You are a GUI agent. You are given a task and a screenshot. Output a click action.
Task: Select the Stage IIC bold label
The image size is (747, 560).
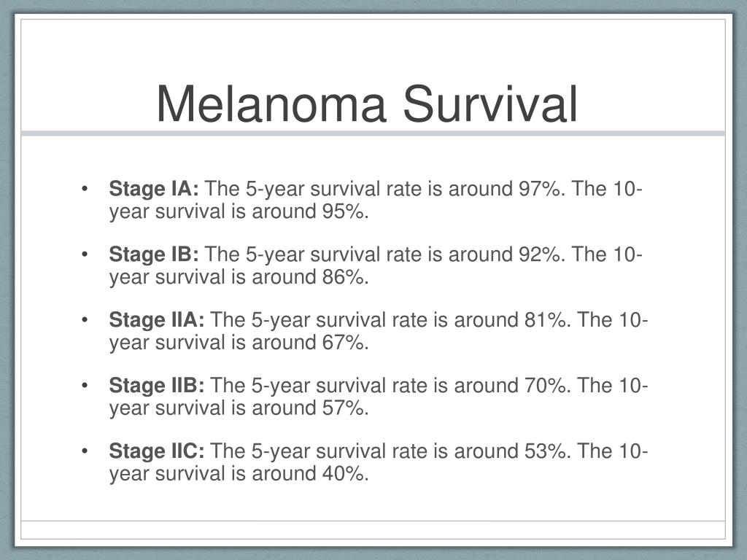pos(157,451)
